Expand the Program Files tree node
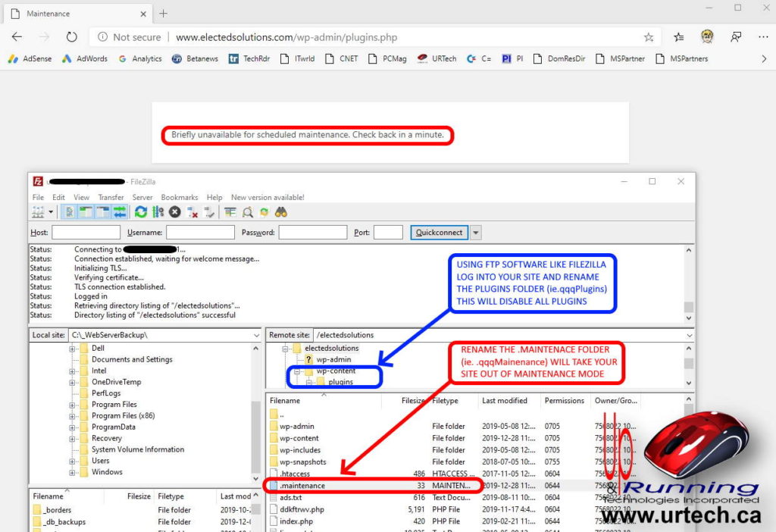Screen dimensions: 776x532 pos(73,405)
